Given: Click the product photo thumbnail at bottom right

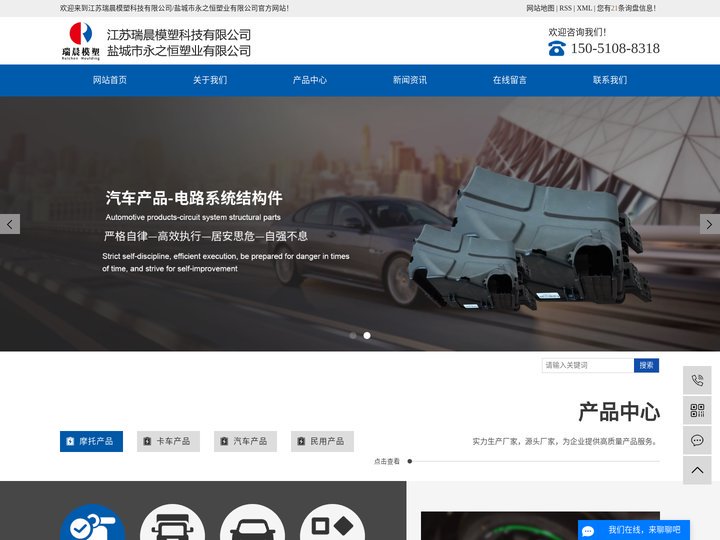Looking at the screenshot, I should tap(540, 526).
